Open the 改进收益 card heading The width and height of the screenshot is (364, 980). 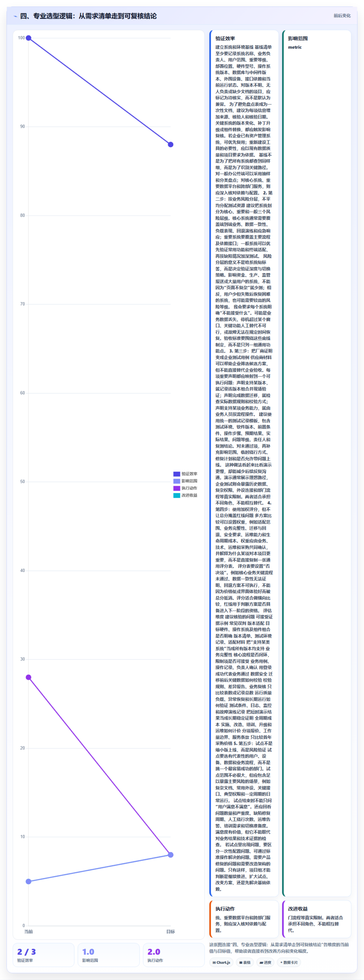tap(298, 909)
